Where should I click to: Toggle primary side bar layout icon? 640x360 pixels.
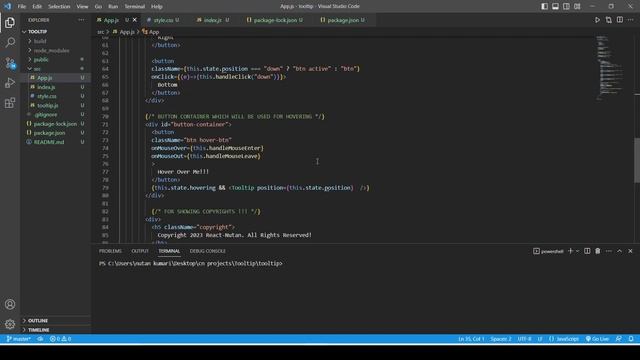pyautogui.click(x=544, y=6)
